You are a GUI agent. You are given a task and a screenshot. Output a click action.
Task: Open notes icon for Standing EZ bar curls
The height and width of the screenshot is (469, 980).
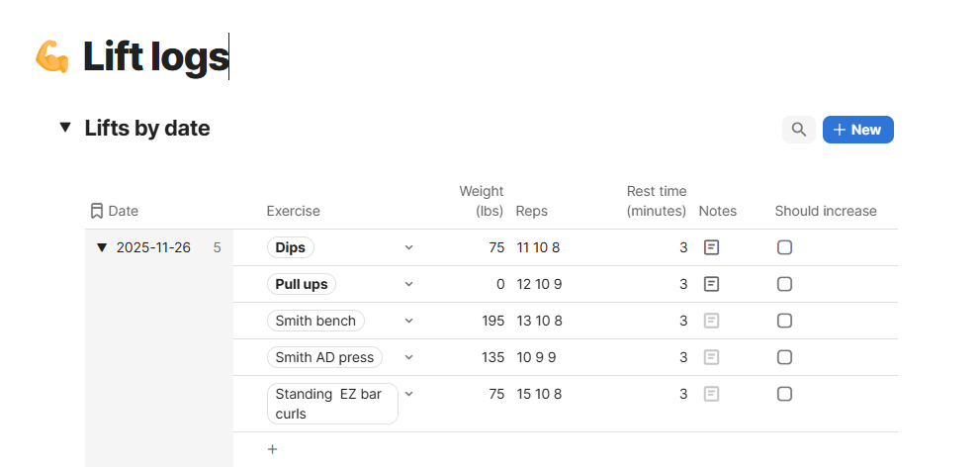[x=711, y=394]
